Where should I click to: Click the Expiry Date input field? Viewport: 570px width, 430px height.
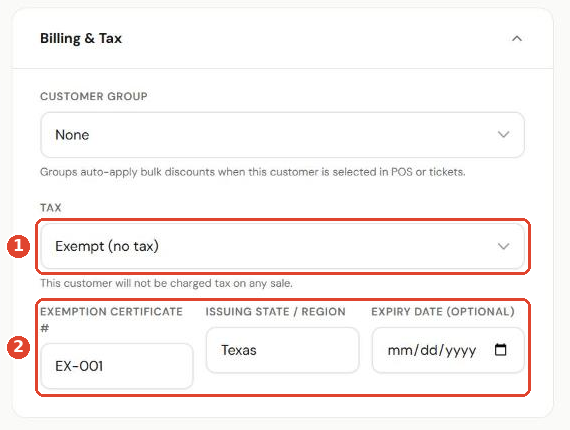pos(448,350)
